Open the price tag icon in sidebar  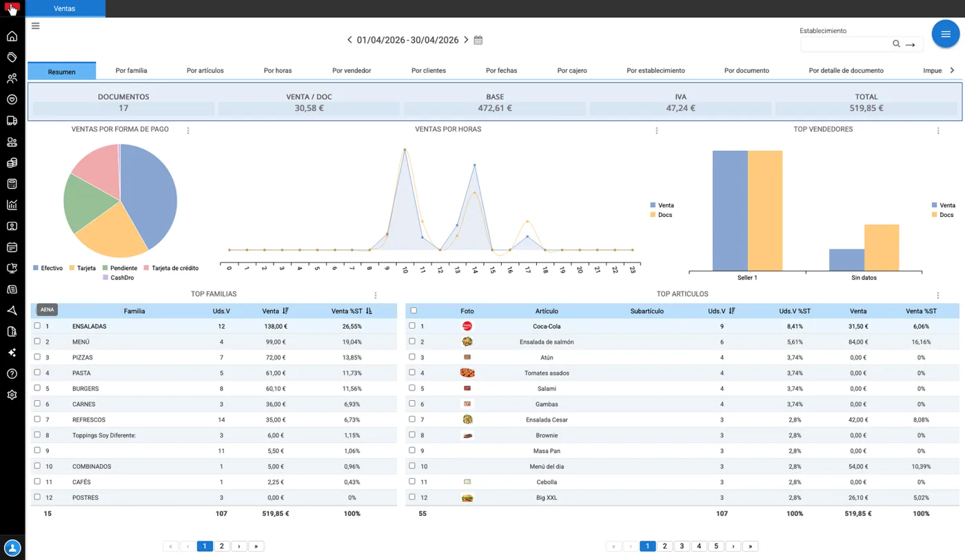tap(12, 57)
